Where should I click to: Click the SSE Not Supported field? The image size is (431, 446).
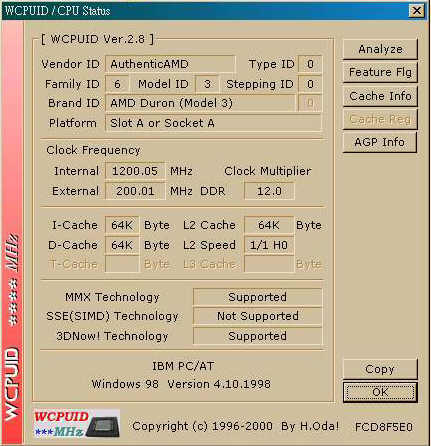point(257,316)
